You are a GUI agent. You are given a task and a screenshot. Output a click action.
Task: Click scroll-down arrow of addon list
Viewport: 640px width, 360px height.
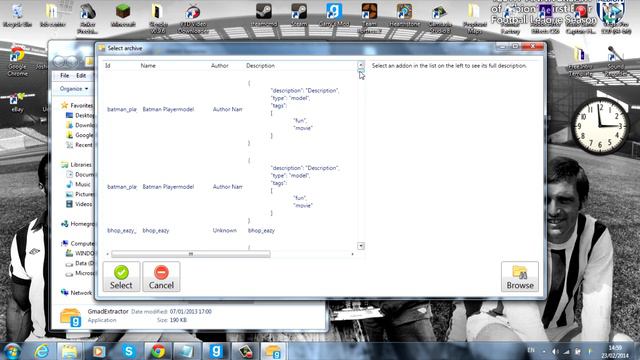coord(361,246)
